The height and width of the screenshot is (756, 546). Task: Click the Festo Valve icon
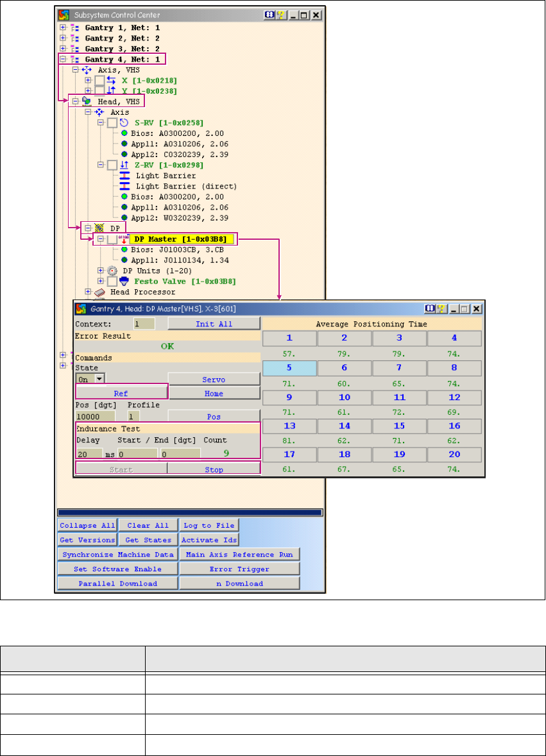[x=124, y=281]
